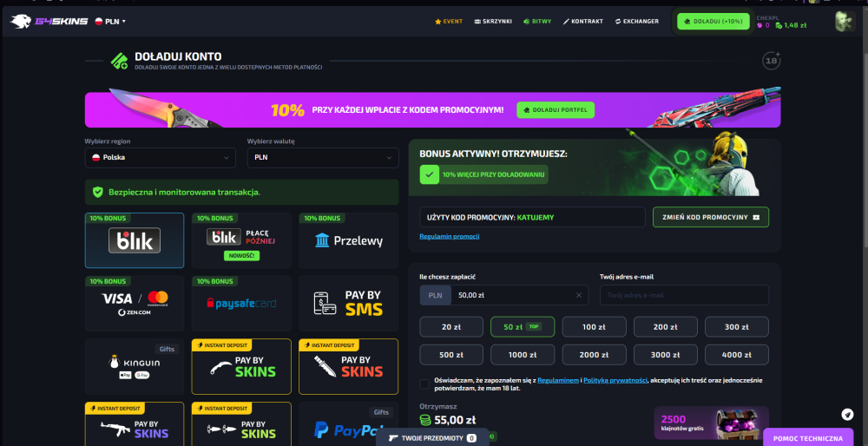The height and width of the screenshot is (446, 868).
Task: Click the rocket scroll-to-top icon
Action: (x=847, y=415)
